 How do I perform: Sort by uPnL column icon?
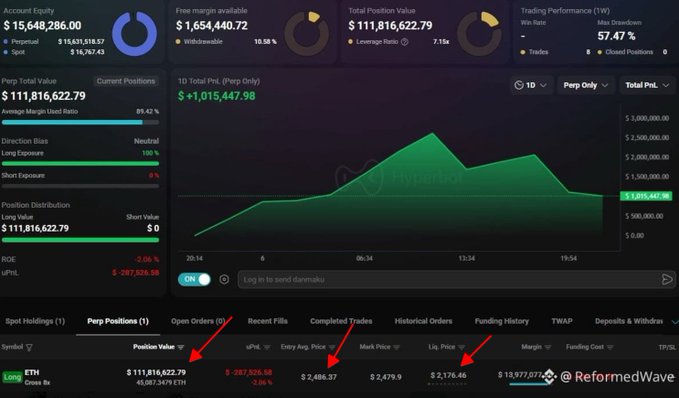[267, 347]
